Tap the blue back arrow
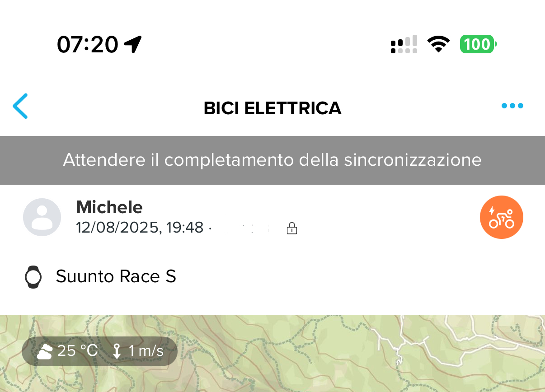Image resolution: width=545 pixels, height=392 pixels. click(x=20, y=106)
